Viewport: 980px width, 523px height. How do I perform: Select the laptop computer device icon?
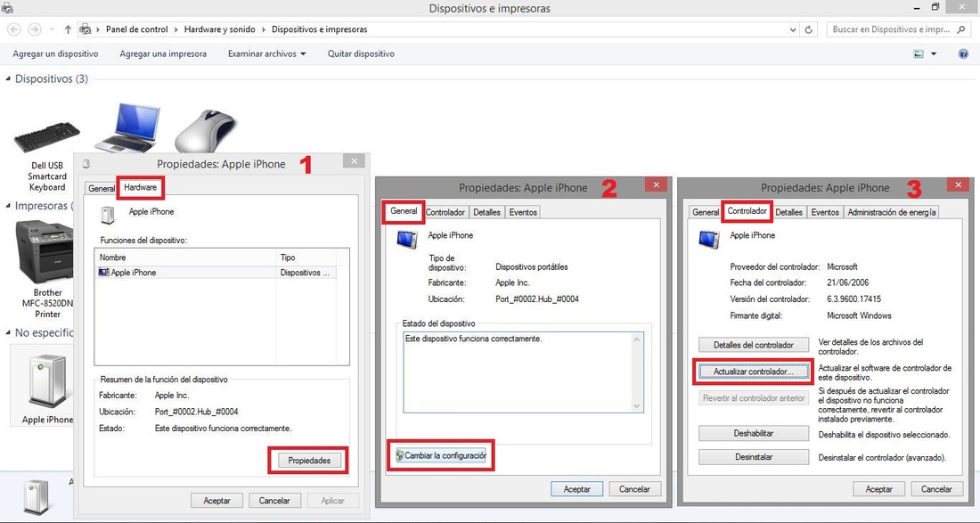click(127, 128)
